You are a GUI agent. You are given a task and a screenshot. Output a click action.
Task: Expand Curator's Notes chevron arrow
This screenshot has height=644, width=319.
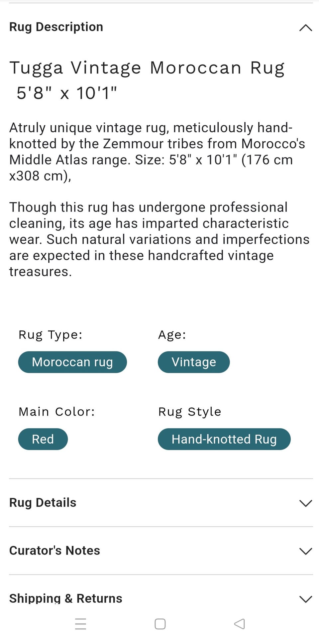click(305, 551)
